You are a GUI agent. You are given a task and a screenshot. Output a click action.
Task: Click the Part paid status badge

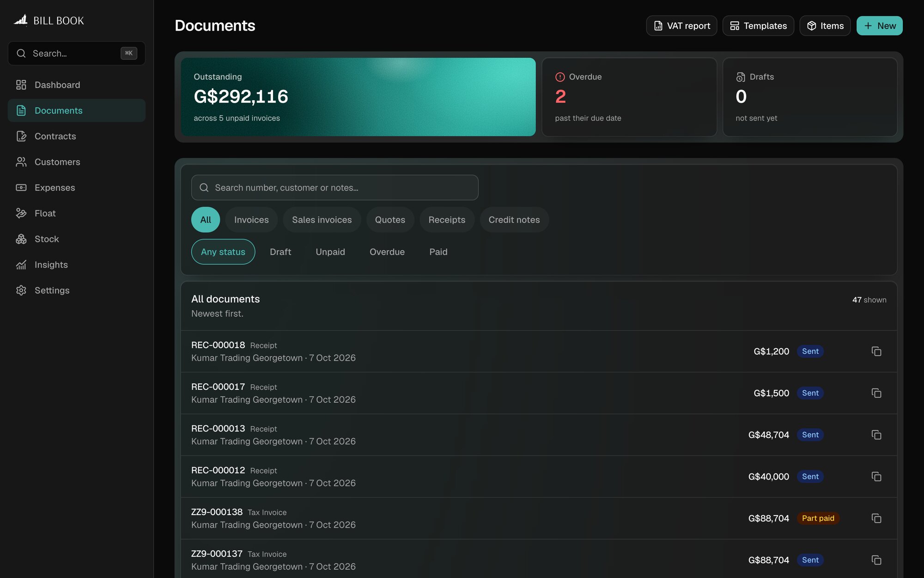tap(818, 518)
